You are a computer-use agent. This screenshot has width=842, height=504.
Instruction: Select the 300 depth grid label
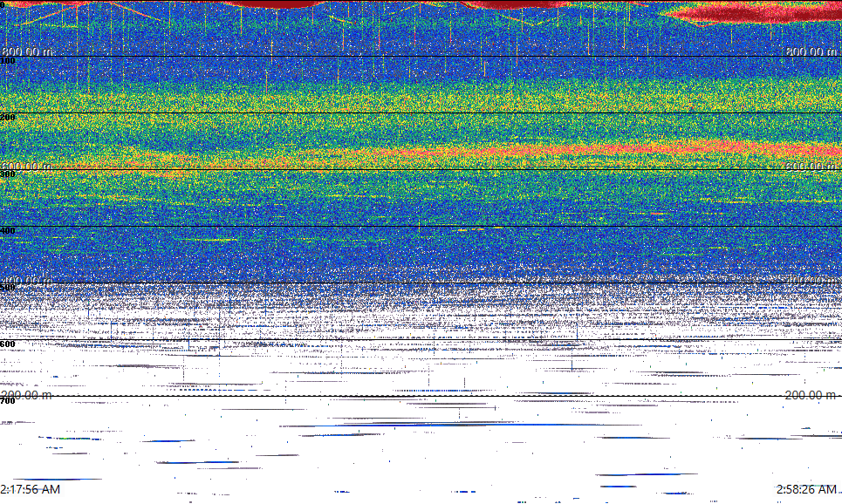pos(8,174)
